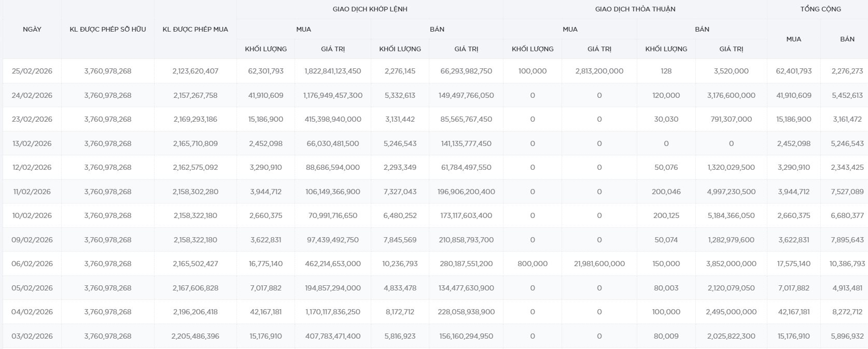Select the date cell 25/02/2026
Viewport: 868px width, 349px height.
tap(32, 71)
